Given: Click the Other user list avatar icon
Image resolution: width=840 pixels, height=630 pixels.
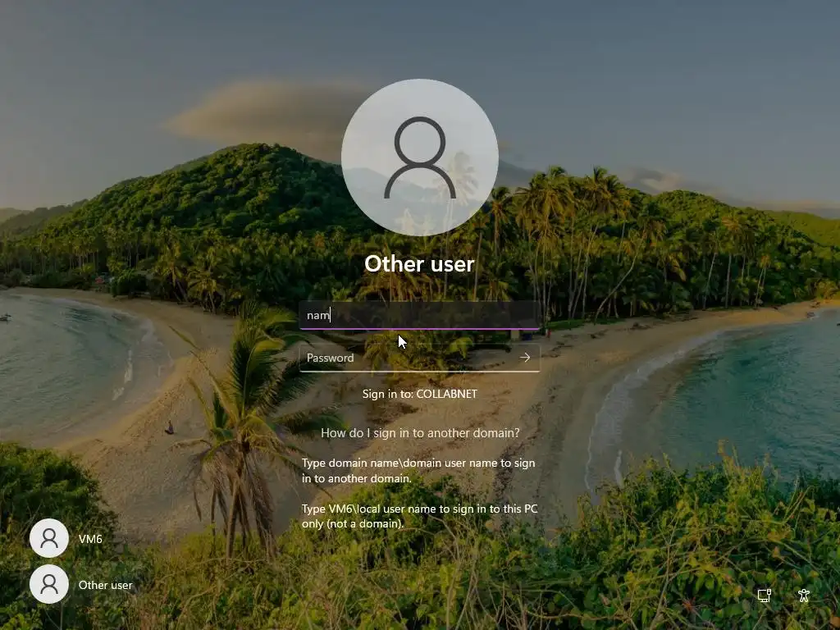Looking at the screenshot, I should tap(49, 584).
